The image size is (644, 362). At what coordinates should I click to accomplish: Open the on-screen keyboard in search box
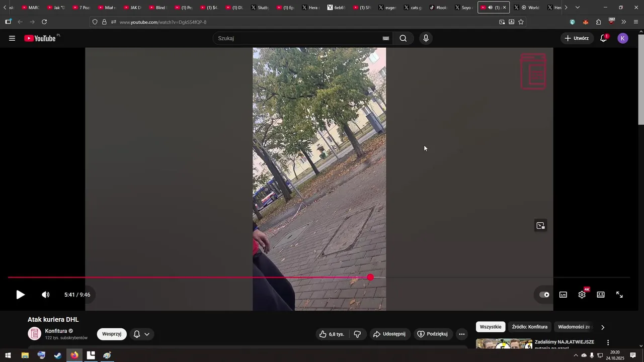click(386, 38)
